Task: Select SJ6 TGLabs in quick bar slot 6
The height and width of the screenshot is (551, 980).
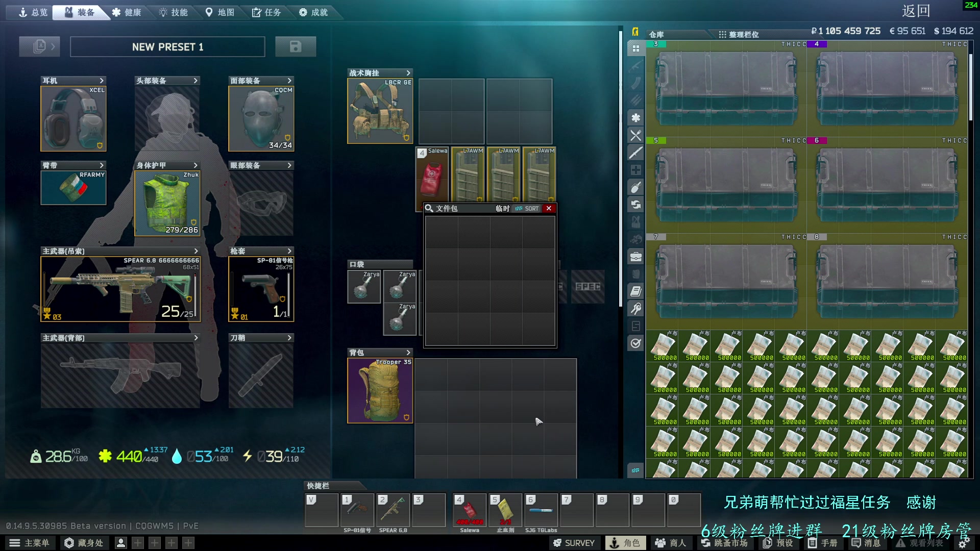Action: [x=541, y=510]
